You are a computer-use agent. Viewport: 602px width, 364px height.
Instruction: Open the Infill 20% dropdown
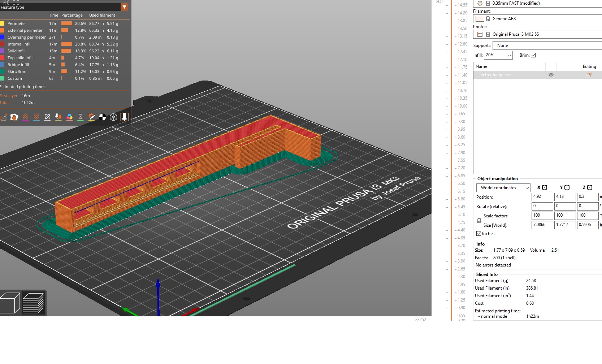(498, 55)
